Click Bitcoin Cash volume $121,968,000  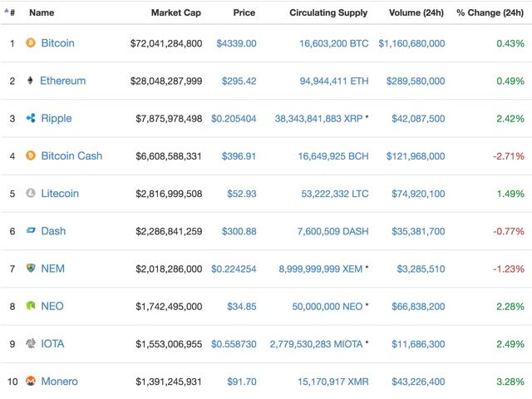tap(416, 156)
